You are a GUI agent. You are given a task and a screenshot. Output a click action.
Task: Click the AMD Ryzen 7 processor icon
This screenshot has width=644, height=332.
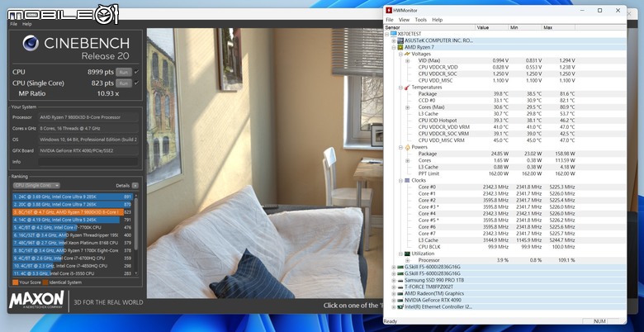(400, 47)
